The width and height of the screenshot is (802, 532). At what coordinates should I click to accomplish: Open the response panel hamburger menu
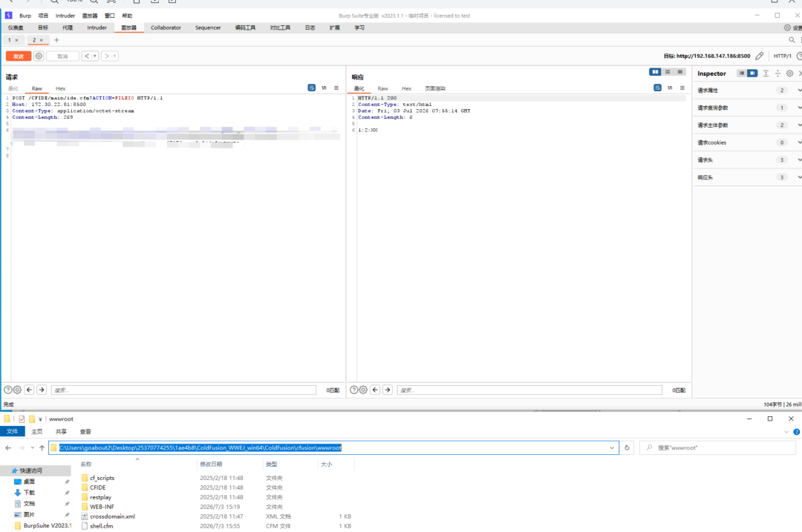point(682,88)
